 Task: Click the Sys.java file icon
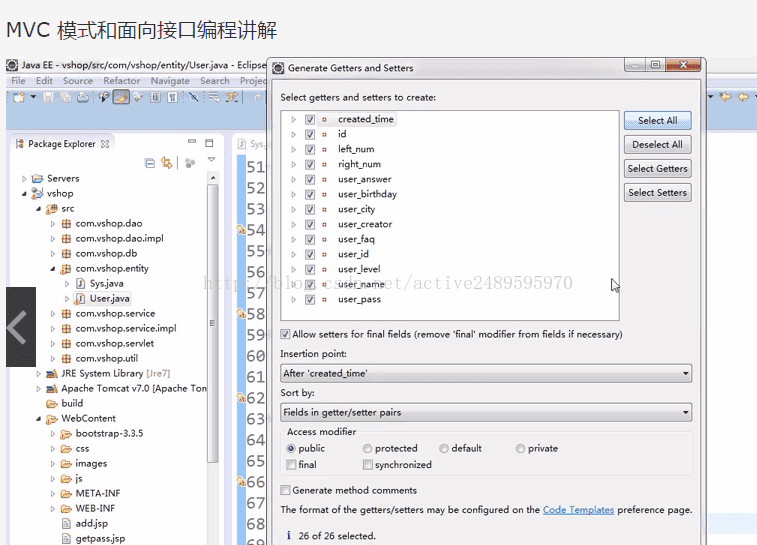(x=81, y=283)
